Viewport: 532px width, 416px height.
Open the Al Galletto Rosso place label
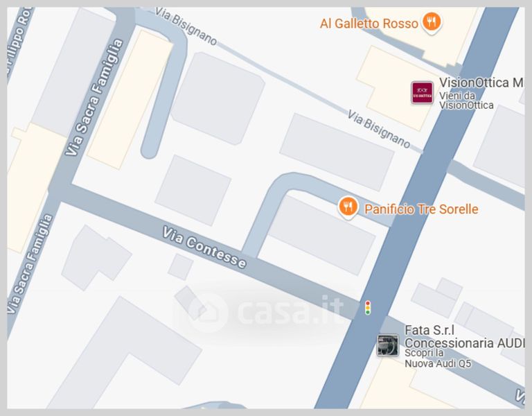(369, 24)
